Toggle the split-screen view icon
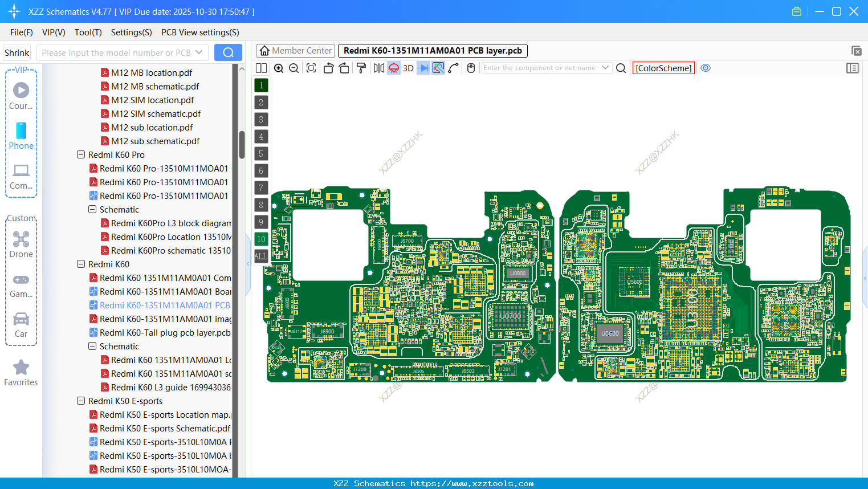Image resolution: width=868 pixels, height=489 pixels. point(261,68)
